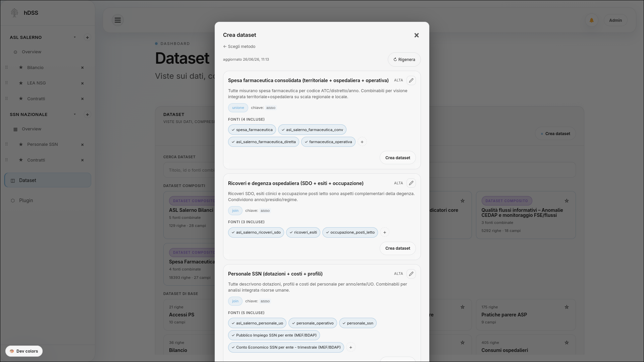The width and height of the screenshot is (644, 362).
Task: Favorite the Qualità flussi informativi dataset
Action: 567,201
